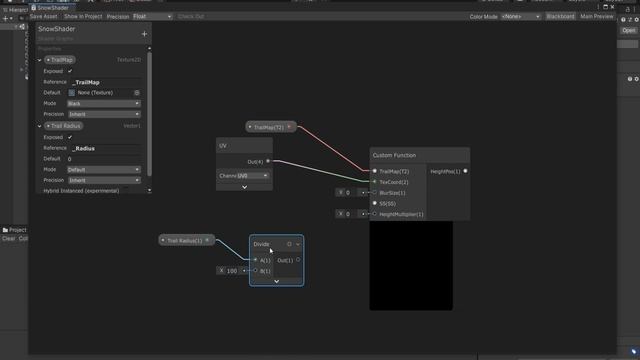Click the lower help icon in Inspector
Viewport: 640px width, 360px height.
pyautogui.click(x=630, y=79)
